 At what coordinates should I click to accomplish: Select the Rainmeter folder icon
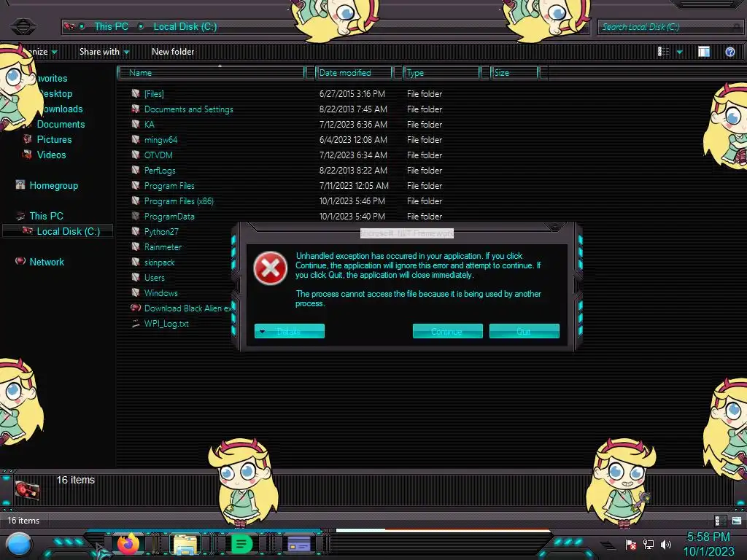[136, 246]
